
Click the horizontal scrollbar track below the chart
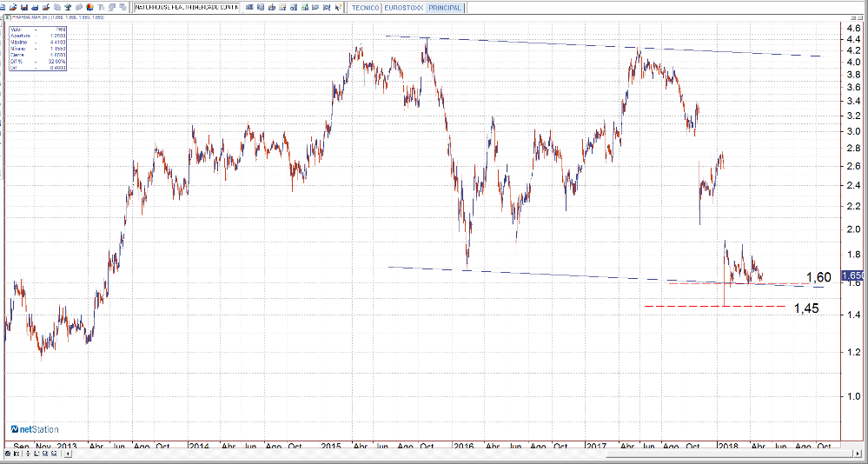pos(462,454)
